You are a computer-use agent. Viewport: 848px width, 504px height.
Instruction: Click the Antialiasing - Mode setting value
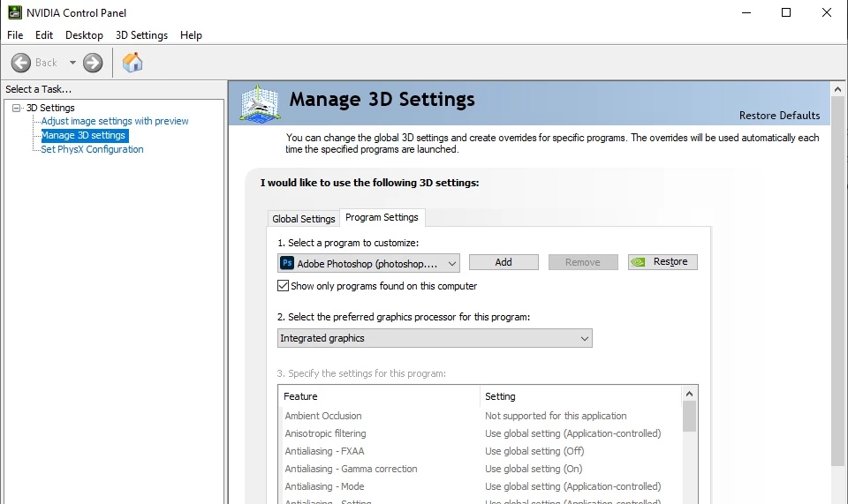[572, 486]
